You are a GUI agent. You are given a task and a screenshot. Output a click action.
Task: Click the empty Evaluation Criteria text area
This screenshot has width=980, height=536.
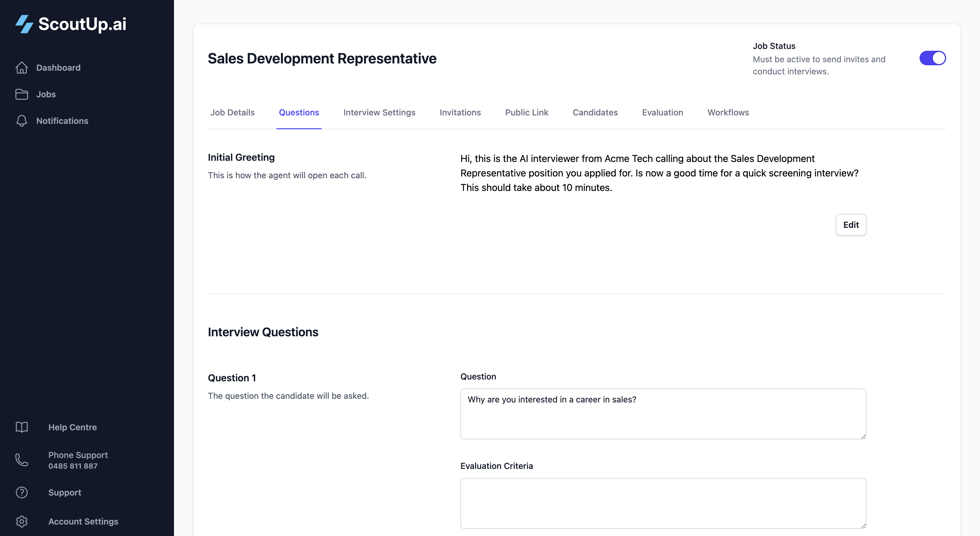pyautogui.click(x=663, y=503)
